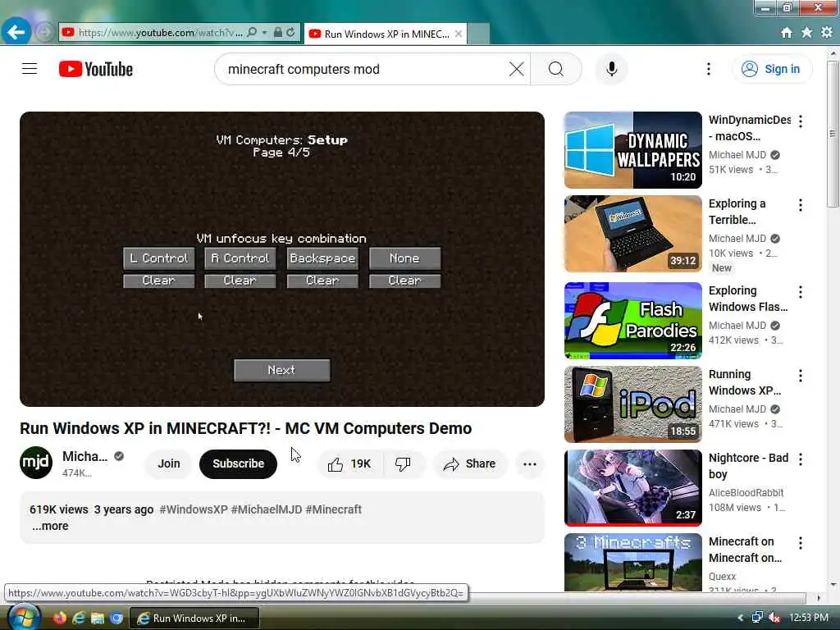This screenshot has width=840, height=630.
Task: Click the security lock icon in address bar
Action: pyautogui.click(x=277, y=32)
